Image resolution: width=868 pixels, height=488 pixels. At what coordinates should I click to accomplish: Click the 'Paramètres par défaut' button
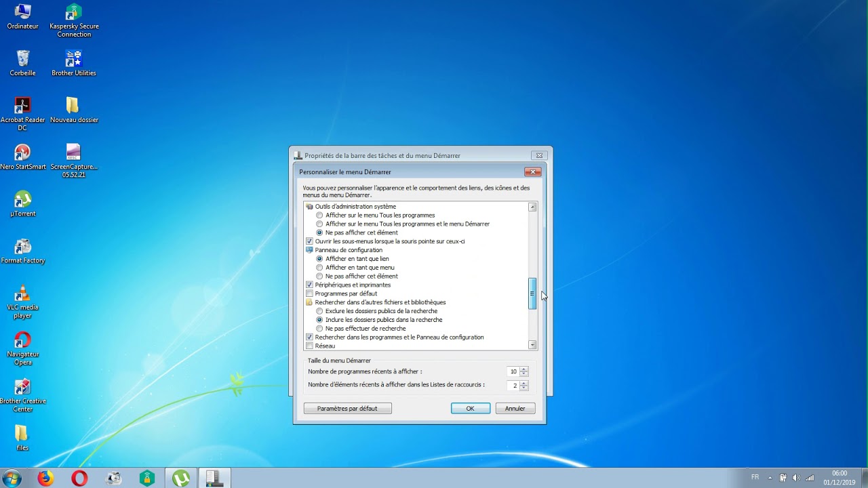(x=347, y=408)
